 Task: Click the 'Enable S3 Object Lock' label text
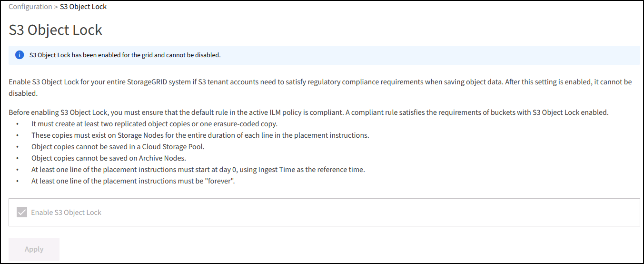[66, 213]
